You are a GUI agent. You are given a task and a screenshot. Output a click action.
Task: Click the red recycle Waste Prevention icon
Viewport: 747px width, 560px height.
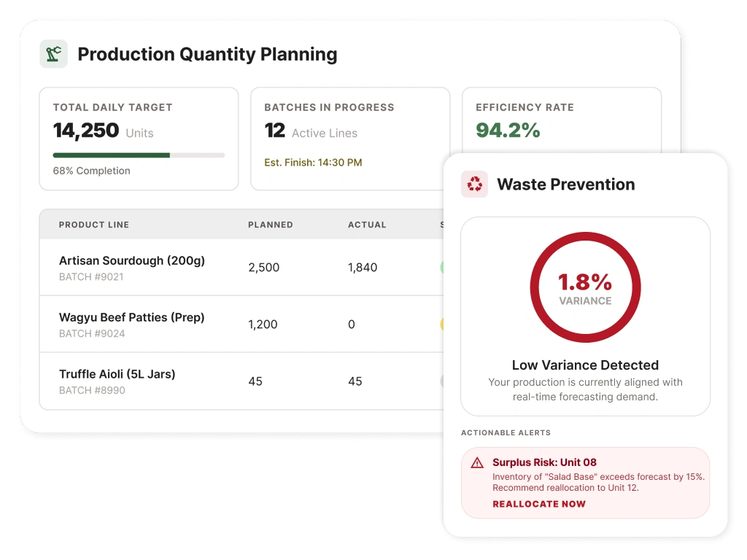[x=474, y=184]
